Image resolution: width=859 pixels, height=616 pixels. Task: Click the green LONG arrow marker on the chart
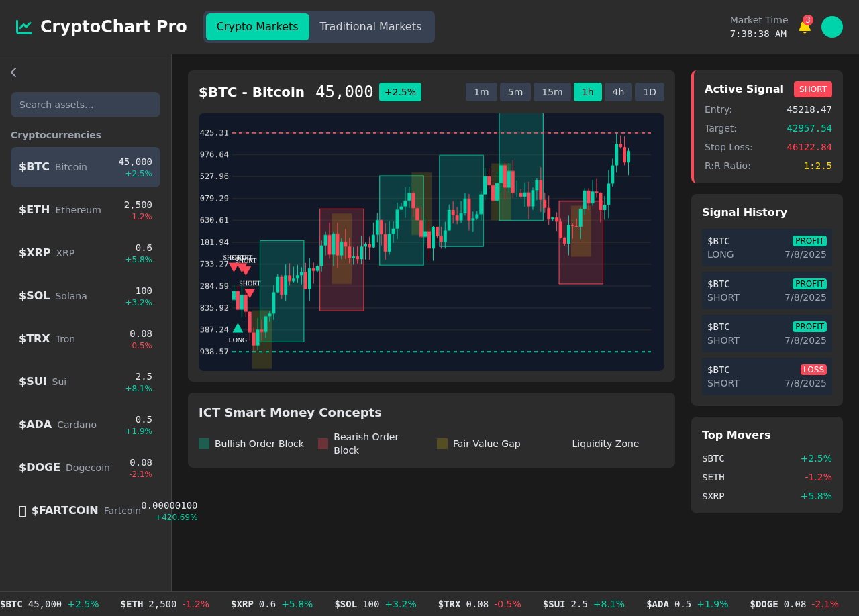(x=238, y=328)
